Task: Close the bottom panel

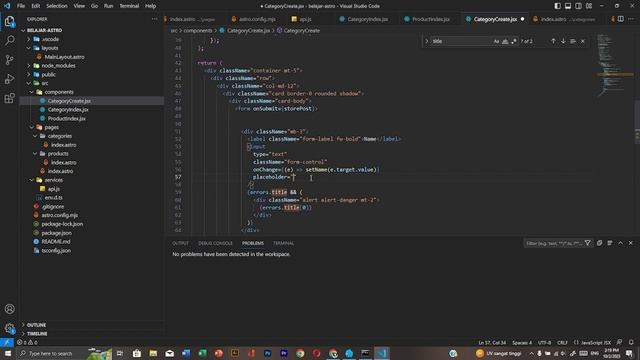Action: click(x=631, y=243)
